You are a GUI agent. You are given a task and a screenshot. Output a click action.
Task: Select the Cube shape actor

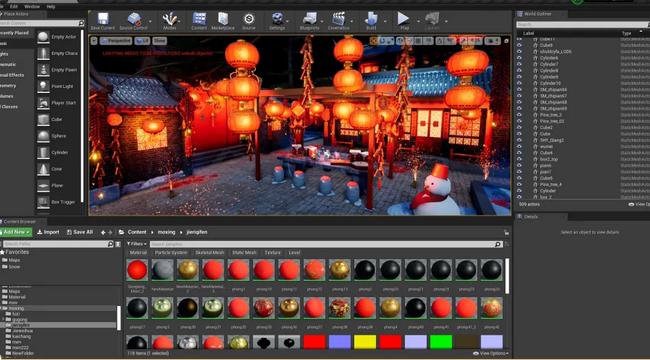43,119
